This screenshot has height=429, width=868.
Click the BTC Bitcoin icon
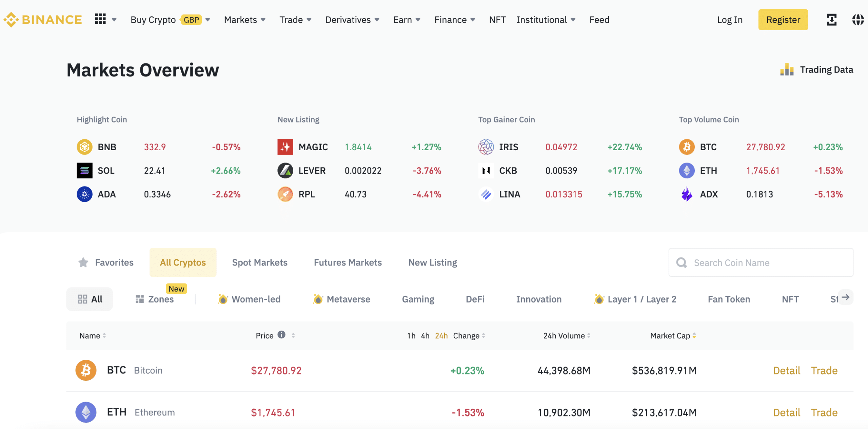[x=86, y=370]
